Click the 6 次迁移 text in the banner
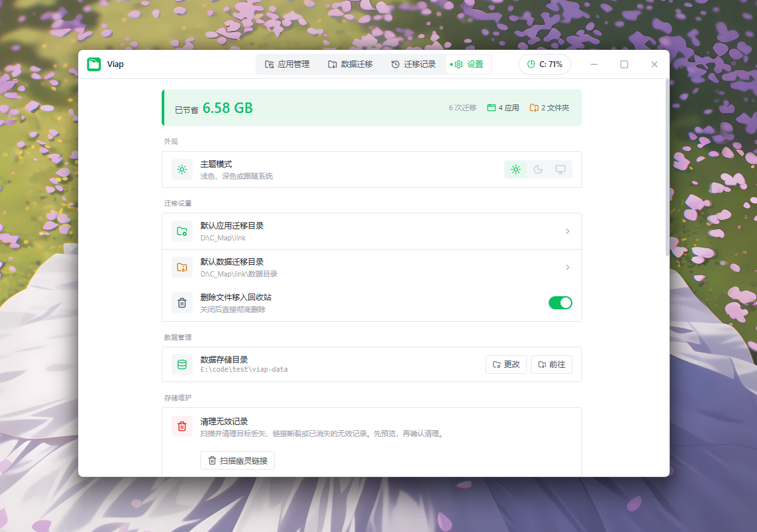The image size is (757, 532). click(x=463, y=108)
